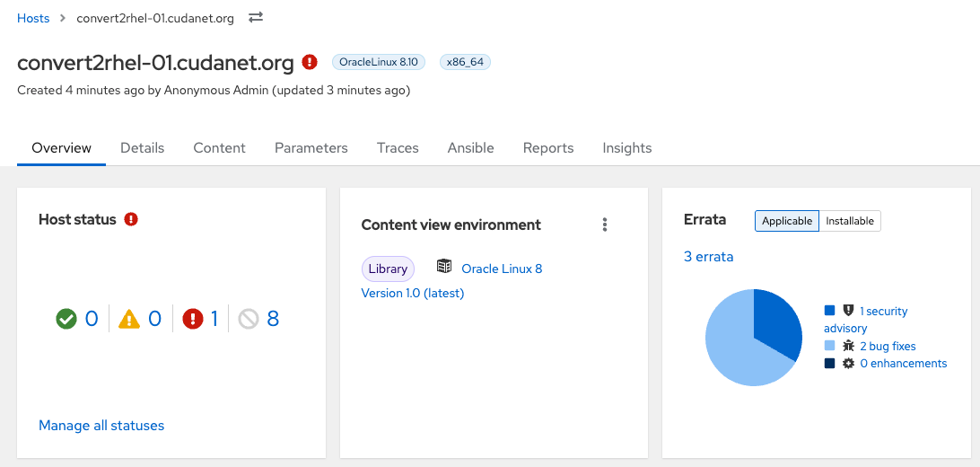Click the gray disabled status circle icon
This screenshot has height=467, width=980.
tap(249, 319)
